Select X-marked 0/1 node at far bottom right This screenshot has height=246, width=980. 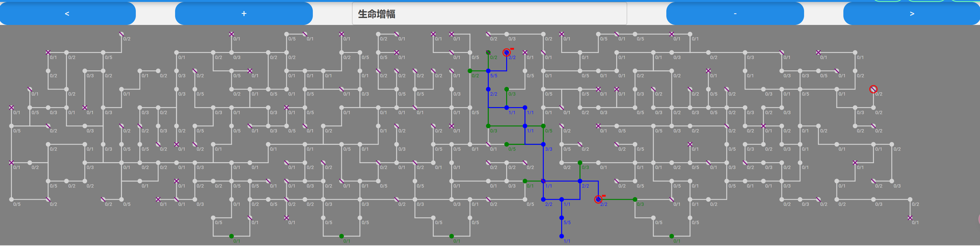click(x=910, y=218)
